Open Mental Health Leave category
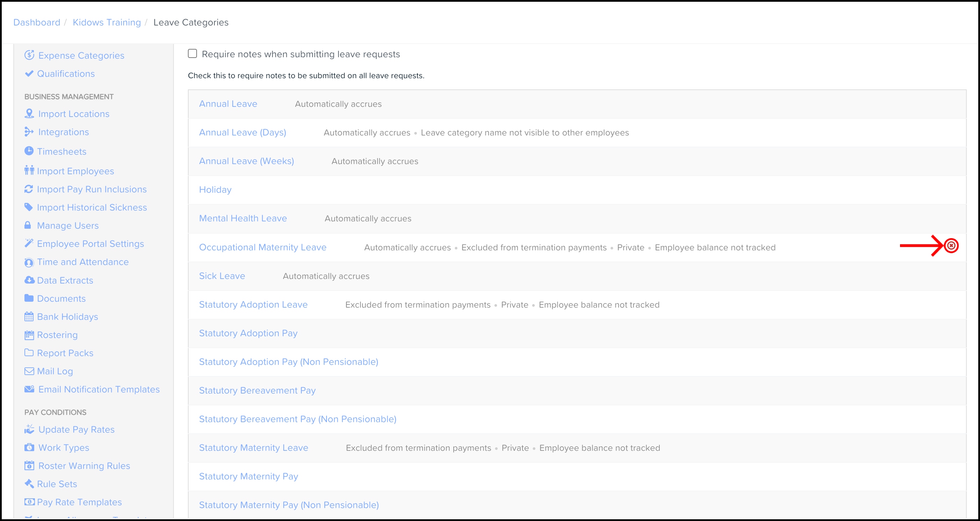Viewport: 980px width, 521px height. click(243, 218)
